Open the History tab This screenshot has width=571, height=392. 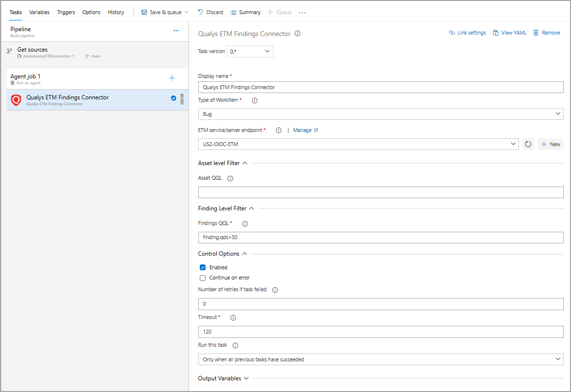pyautogui.click(x=115, y=12)
